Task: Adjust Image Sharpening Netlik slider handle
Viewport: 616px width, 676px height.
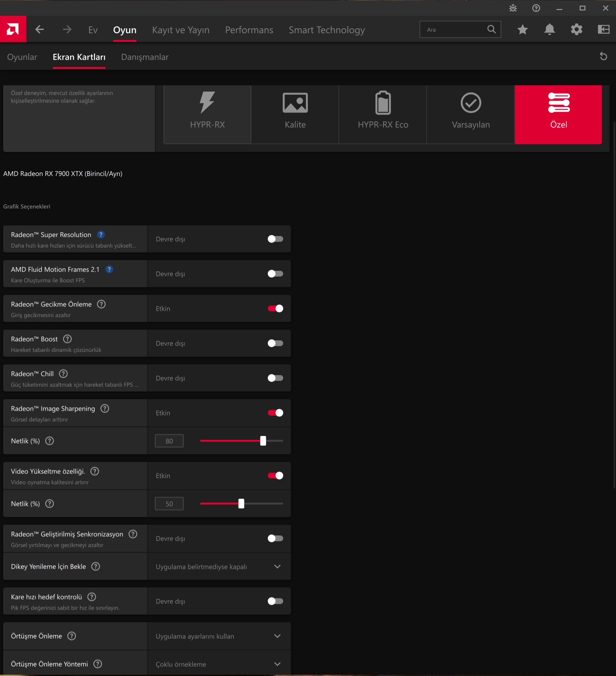Action: [x=263, y=441]
